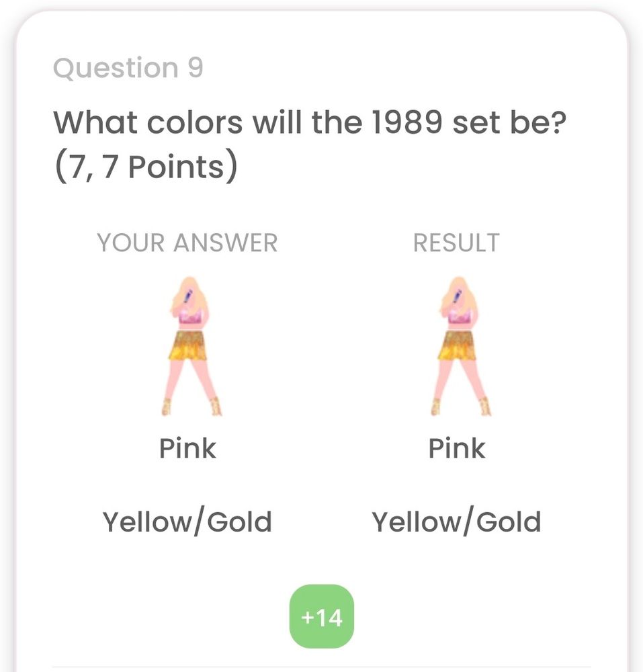Pick the gold skirt on YOUR ANSWER figure

[189, 345]
